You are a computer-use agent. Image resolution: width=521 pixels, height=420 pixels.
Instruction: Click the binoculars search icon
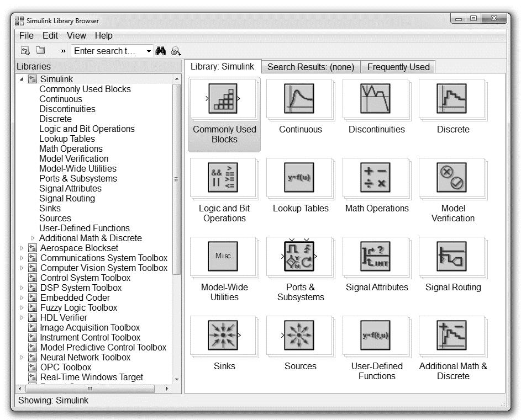161,51
